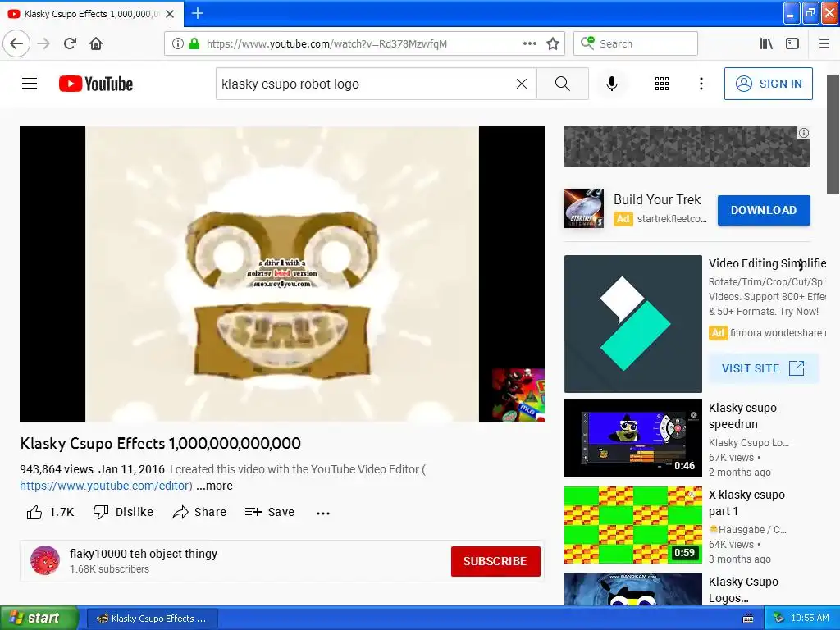Open ad options menu beside Video Editing title
The width and height of the screenshot is (840, 630).
[801, 264]
